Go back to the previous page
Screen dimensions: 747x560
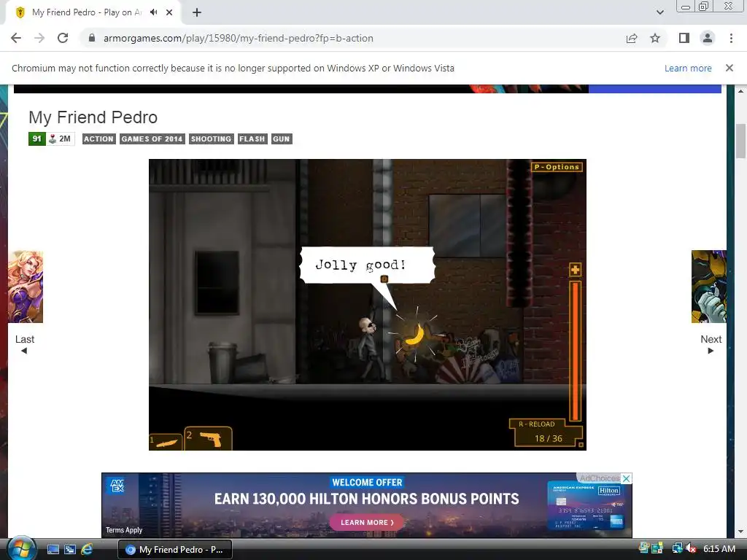pyautogui.click(x=16, y=38)
